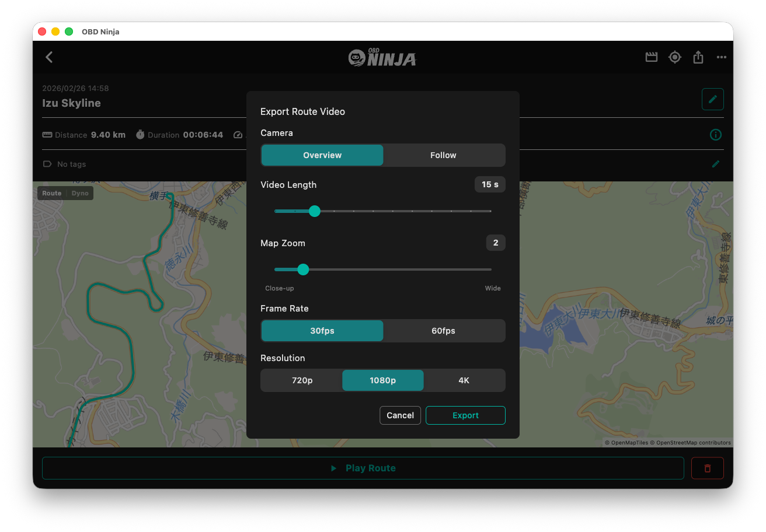This screenshot has width=766, height=532.
Task: Click the No tags label
Action: coord(72,164)
